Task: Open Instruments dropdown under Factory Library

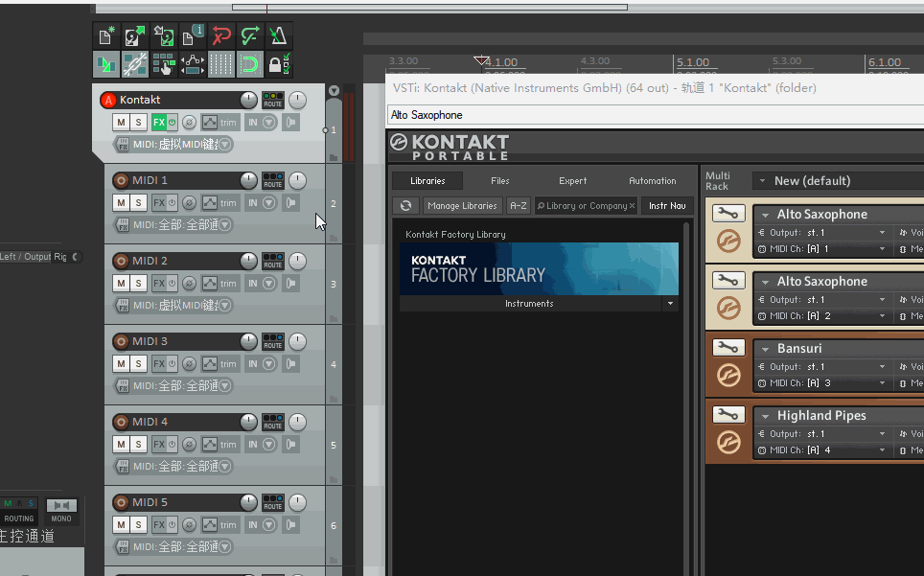Action: [670, 303]
